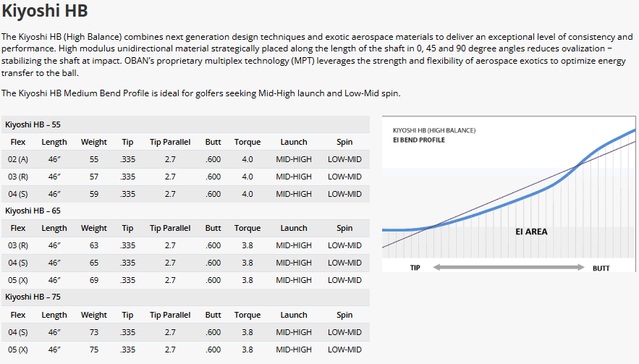The width and height of the screenshot is (639, 364).
Task: Select 04 (S) flex in HB – 75 table
Action: point(18,332)
